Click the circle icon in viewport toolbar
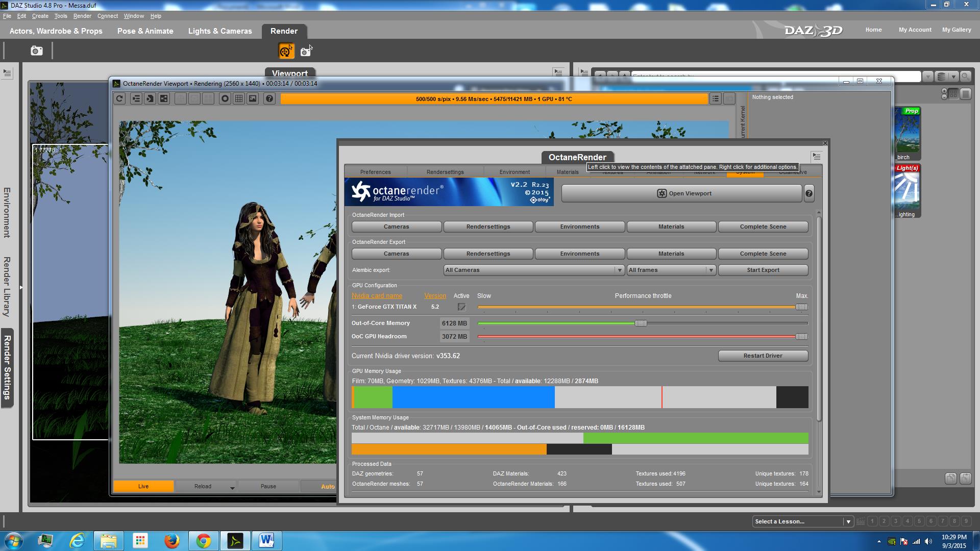This screenshot has width=980, height=551. (225, 99)
